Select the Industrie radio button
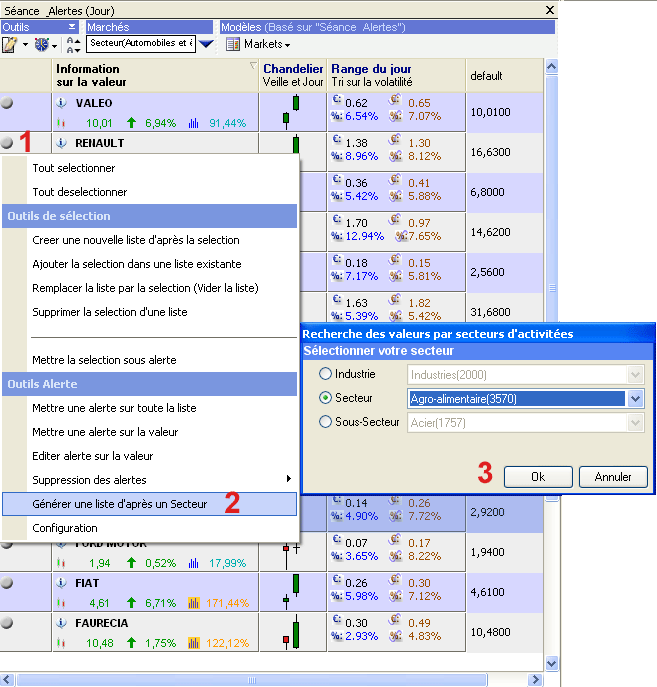 pos(325,374)
